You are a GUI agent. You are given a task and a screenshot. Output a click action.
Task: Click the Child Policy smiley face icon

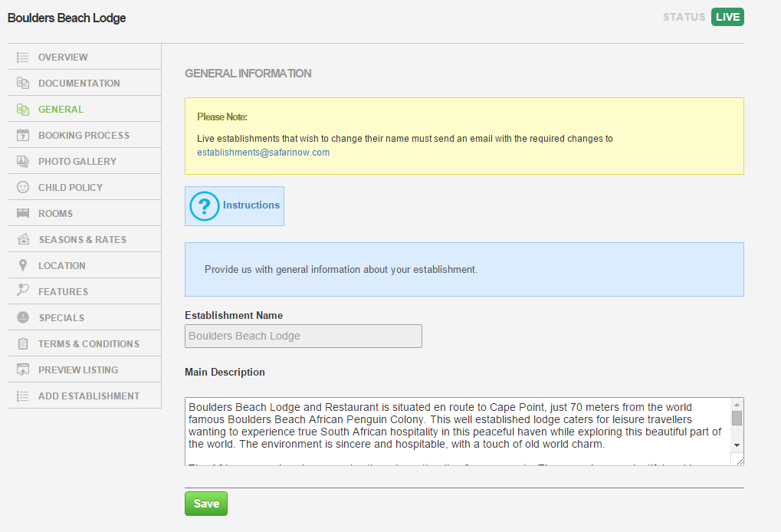pyautogui.click(x=22, y=187)
